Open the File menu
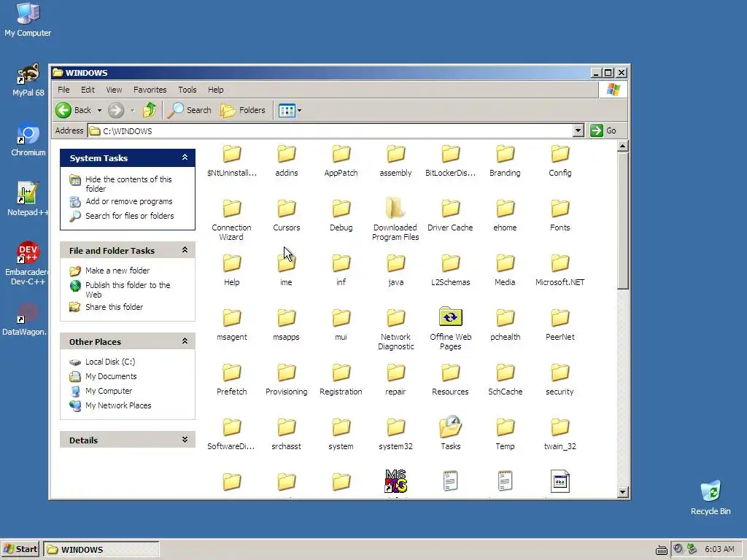Screen dimensions: 747x560 click(63, 90)
